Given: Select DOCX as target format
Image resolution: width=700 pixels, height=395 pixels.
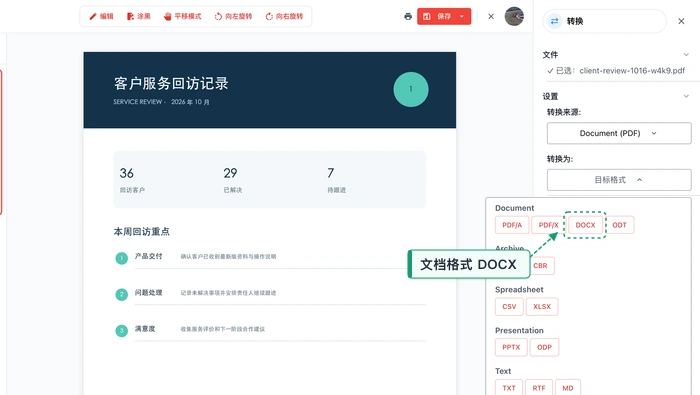Looking at the screenshot, I should pyautogui.click(x=585, y=225).
